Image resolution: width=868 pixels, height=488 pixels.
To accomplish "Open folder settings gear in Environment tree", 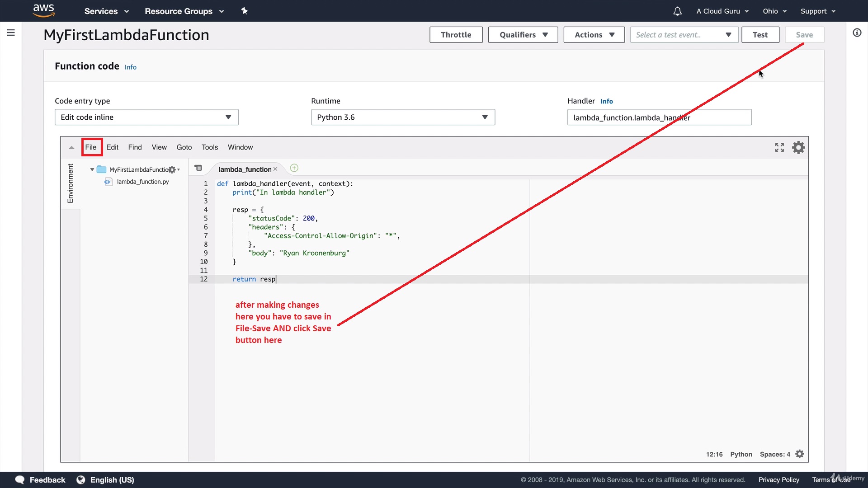I will [x=172, y=169].
